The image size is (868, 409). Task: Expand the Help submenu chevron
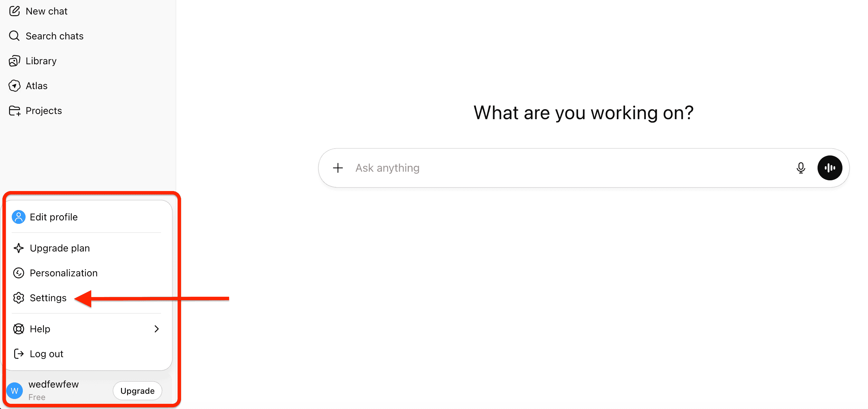(x=157, y=329)
